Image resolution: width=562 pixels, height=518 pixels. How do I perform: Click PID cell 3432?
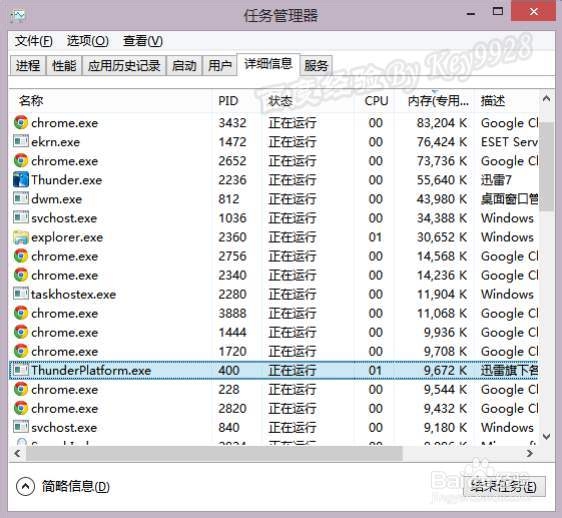(x=232, y=123)
